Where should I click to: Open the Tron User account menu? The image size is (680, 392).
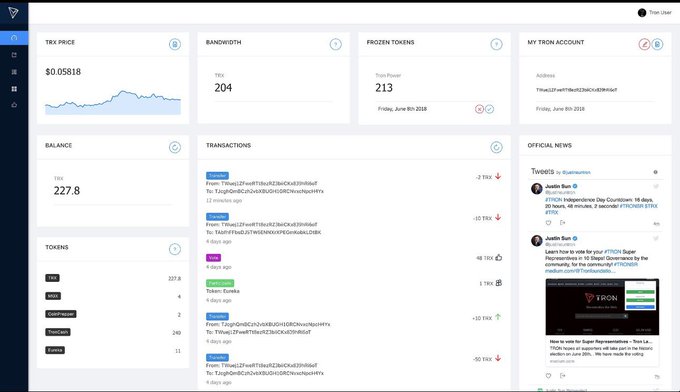pyautogui.click(x=654, y=13)
